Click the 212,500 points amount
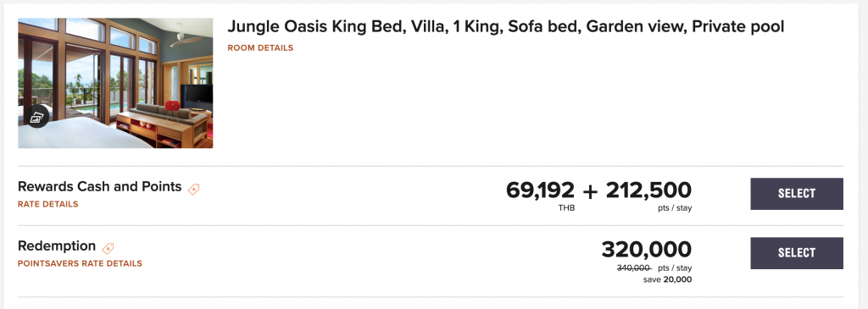 coord(648,190)
